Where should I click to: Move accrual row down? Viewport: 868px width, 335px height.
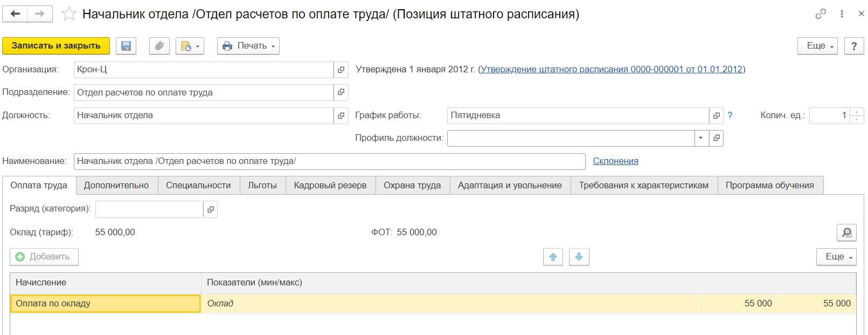click(x=579, y=257)
